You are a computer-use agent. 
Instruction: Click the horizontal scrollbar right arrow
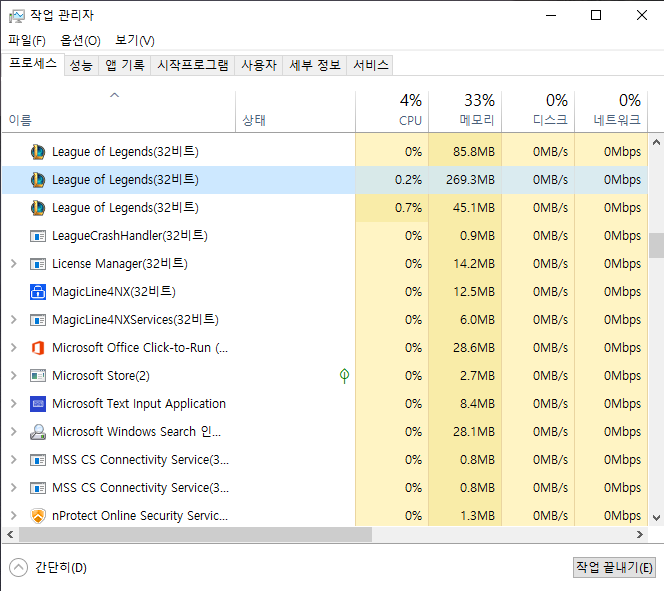pos(640,535)
